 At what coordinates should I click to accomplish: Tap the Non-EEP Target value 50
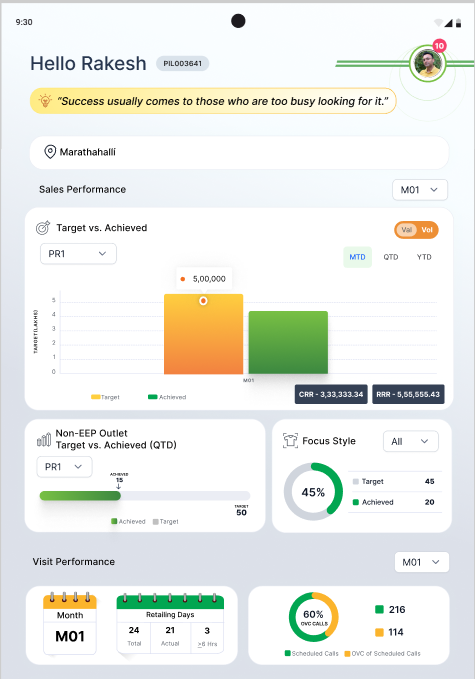click(241, 512)
